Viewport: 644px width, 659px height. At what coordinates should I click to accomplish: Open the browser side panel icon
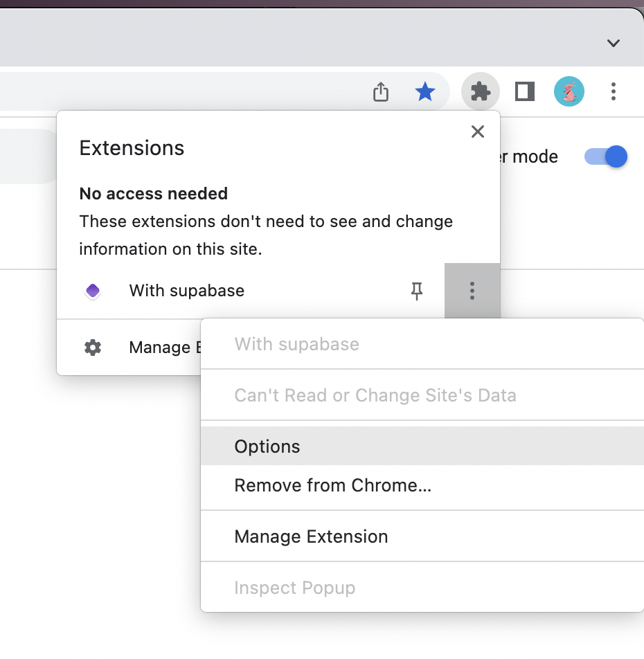pos(524,91)
